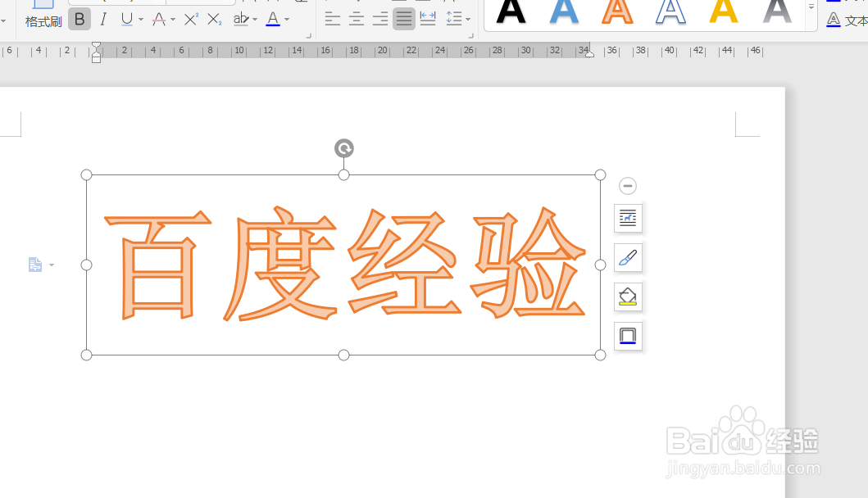Apply blue font color
The image size is (868, 498).
pos(273,20)
